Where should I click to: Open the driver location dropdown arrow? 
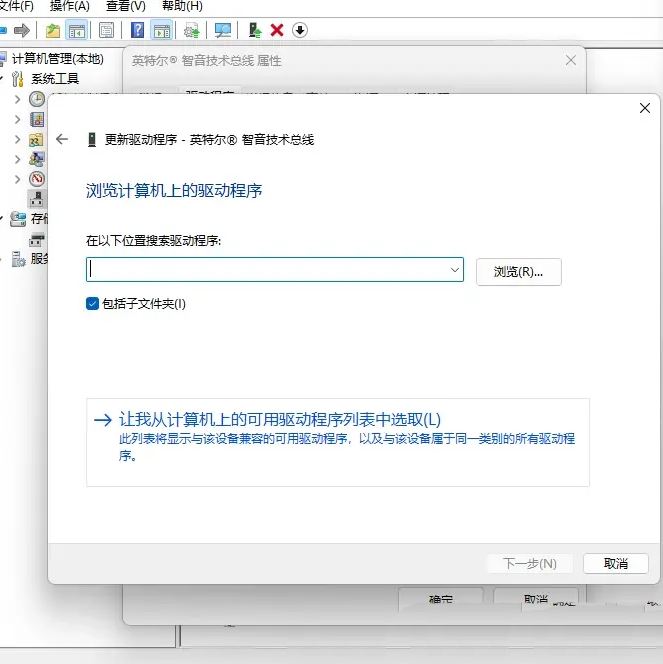click(x=454, y=269)
